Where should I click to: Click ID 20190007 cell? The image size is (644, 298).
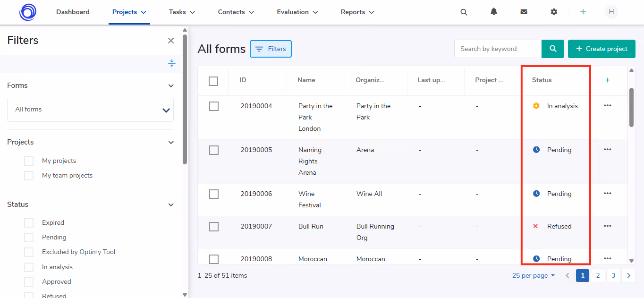(x=256, y=226)
